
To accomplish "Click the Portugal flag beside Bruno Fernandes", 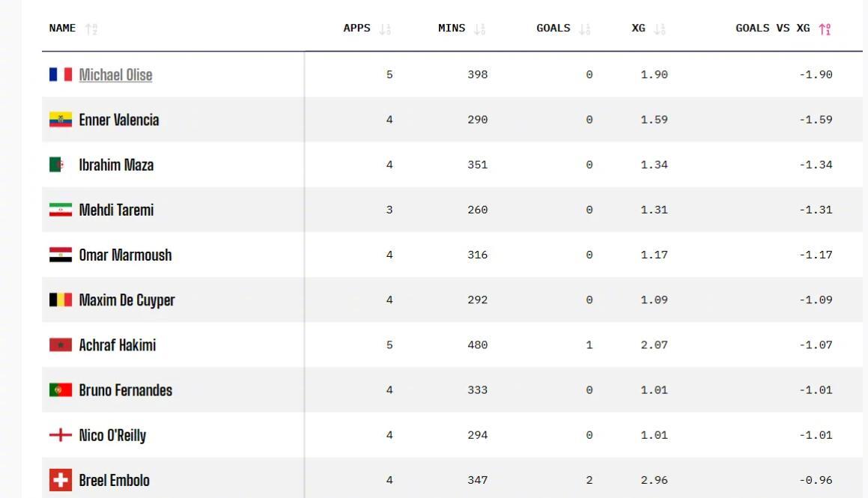I will pos(61,390).
